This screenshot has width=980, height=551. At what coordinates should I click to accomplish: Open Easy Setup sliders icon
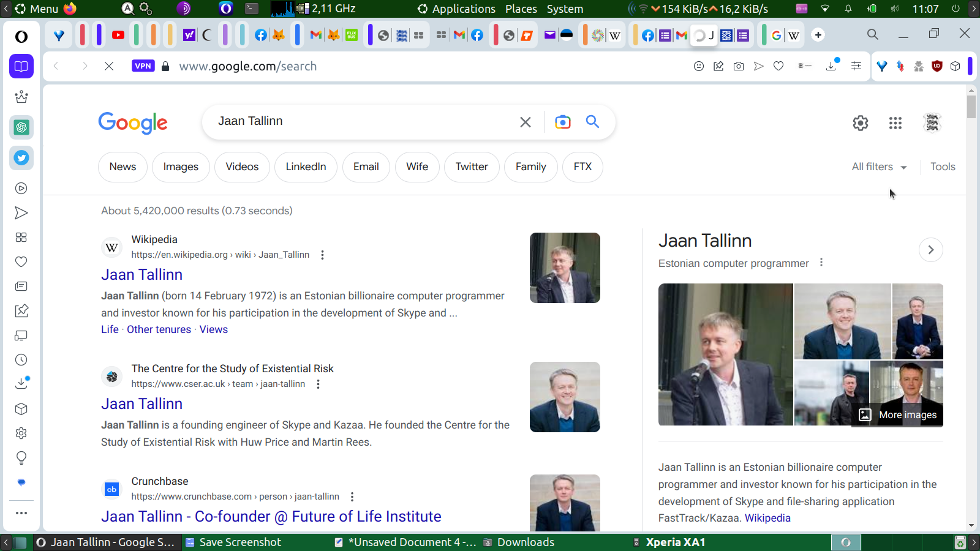tap(856, 66)
